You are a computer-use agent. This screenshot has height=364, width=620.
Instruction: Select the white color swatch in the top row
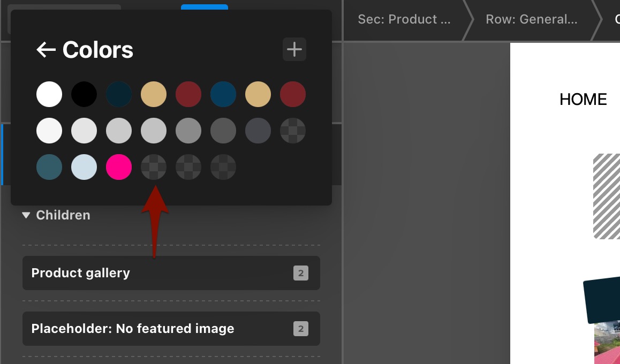click(49, 95)
